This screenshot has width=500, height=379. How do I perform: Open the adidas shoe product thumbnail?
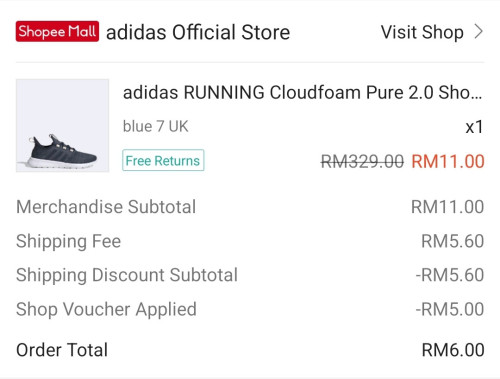62,125
